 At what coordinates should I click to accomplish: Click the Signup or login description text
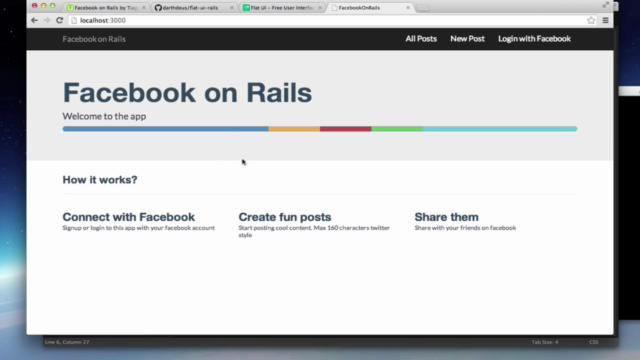coord(138,228)
